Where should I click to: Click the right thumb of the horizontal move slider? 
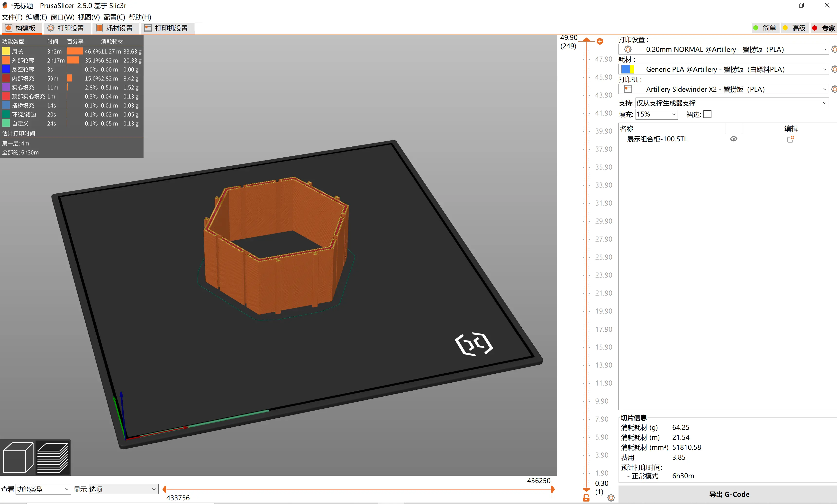click(553, 489)
